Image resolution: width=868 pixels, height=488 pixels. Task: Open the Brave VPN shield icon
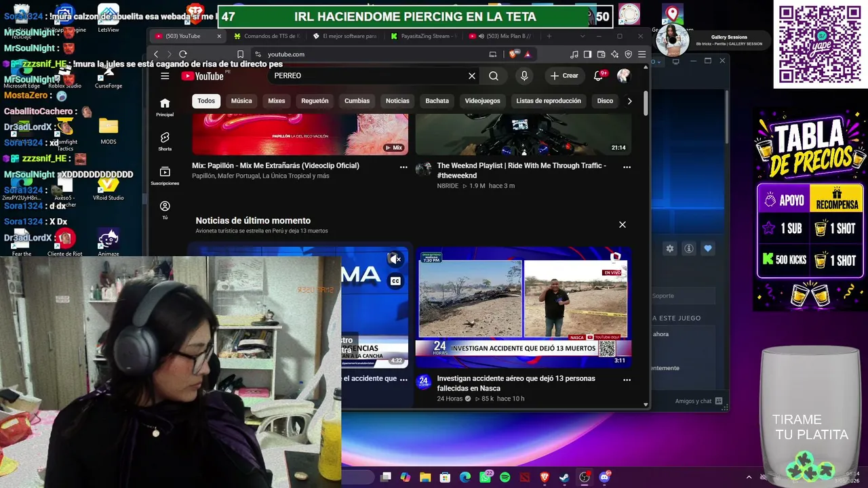pyautogui.click(x=629, y=54)
